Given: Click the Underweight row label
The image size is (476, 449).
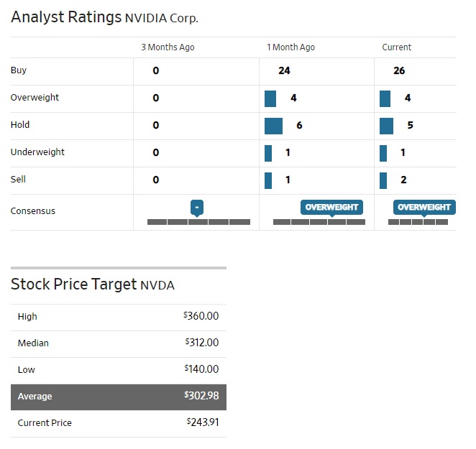Looking at the screenshot, I should click(x=37, y=152).
